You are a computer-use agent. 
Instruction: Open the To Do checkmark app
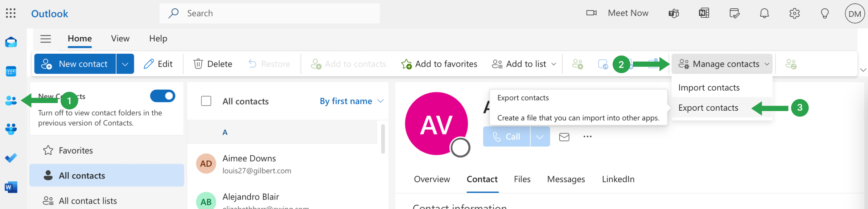point(11,158)
